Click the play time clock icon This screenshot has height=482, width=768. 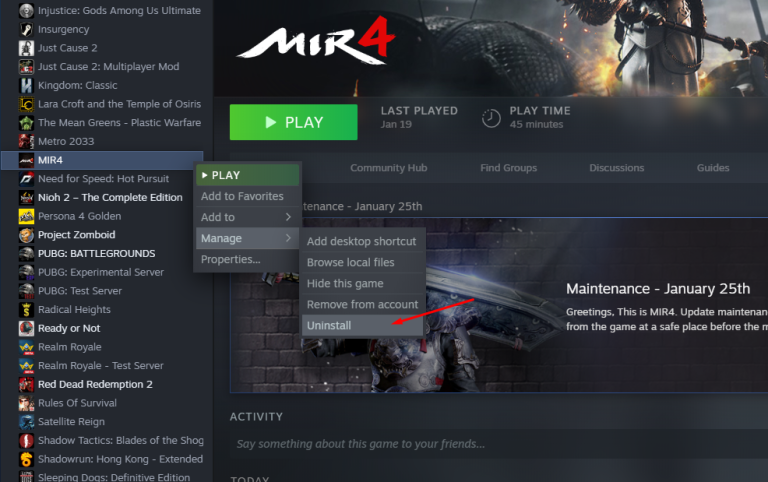point(491,118)
